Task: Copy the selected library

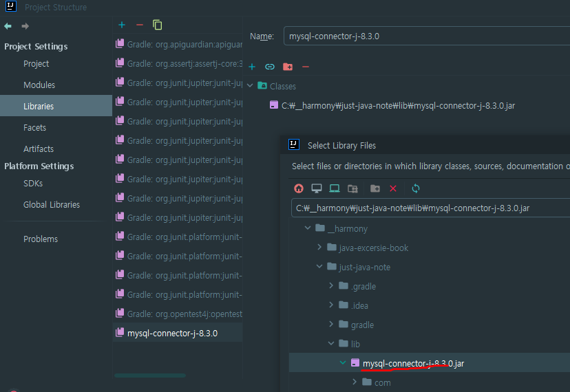Action: pyautogui.click(x=157, y=25)
